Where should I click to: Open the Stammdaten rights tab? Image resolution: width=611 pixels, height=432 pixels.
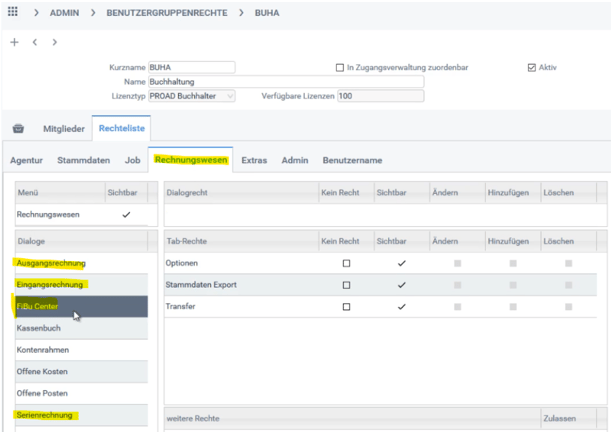click(83, 160)
